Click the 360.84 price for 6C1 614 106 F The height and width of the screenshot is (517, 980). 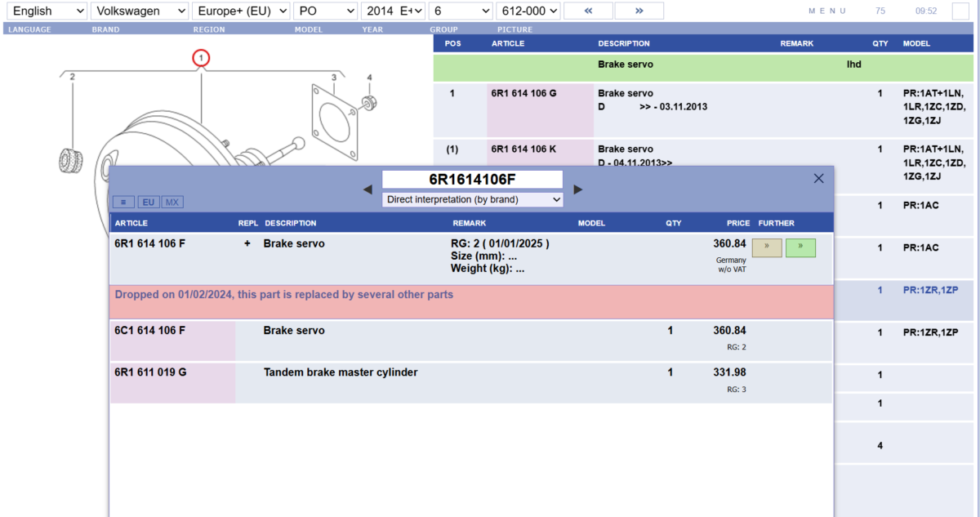pos(729,331)
